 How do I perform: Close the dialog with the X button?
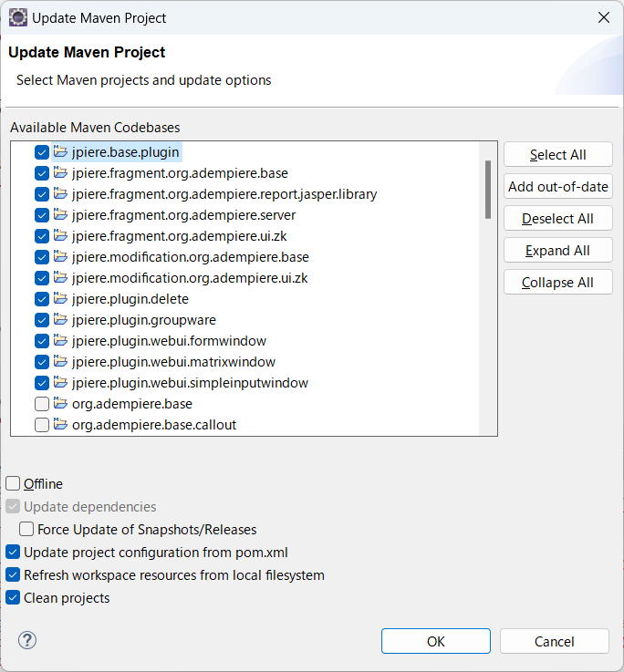coord(604,17)
